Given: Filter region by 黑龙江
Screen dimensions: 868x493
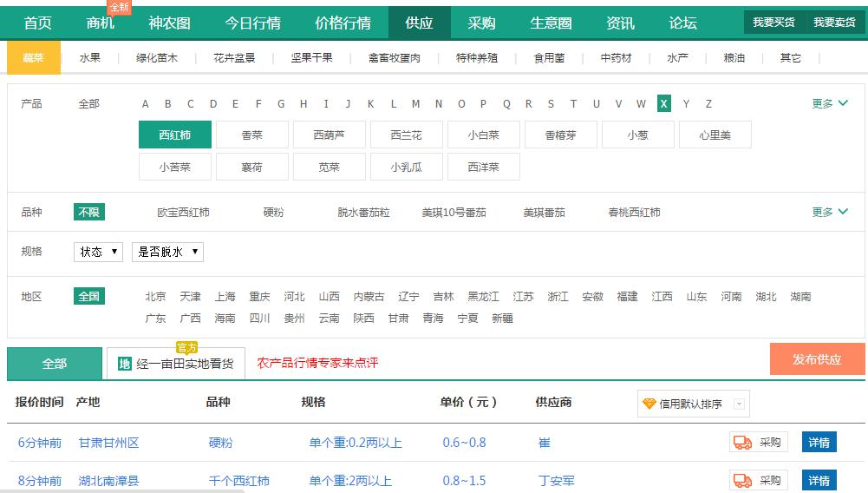Looking at the screenshot, I should click(x=483, y=296).
